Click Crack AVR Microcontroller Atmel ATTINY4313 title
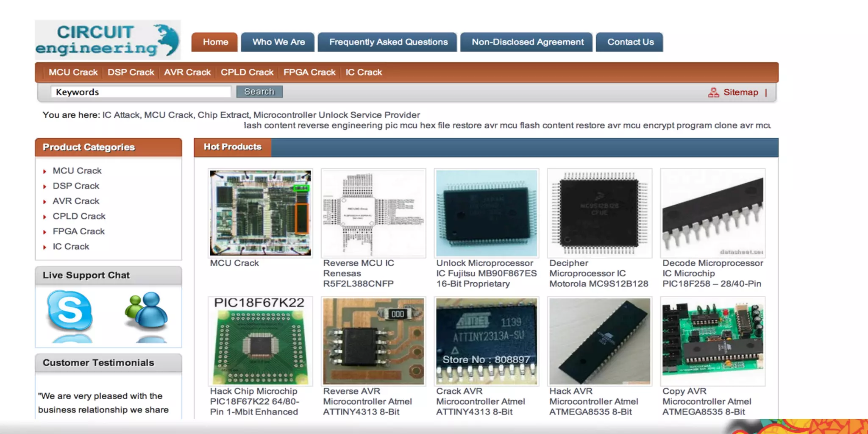868x434 pixels. click(x=481, y=401)
